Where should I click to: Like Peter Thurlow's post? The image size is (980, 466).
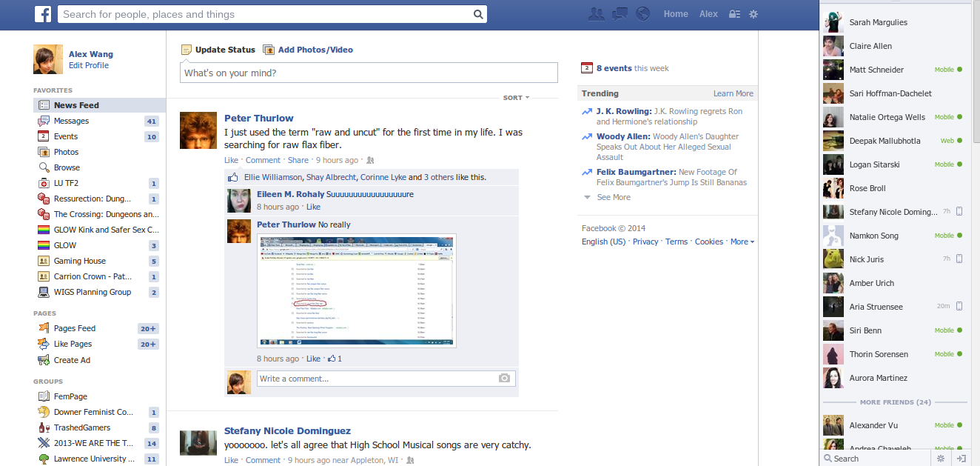(231, 160)
